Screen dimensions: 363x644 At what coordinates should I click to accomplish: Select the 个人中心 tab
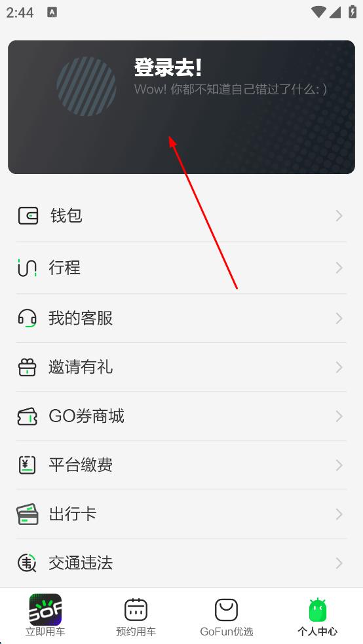click(317, 615)
